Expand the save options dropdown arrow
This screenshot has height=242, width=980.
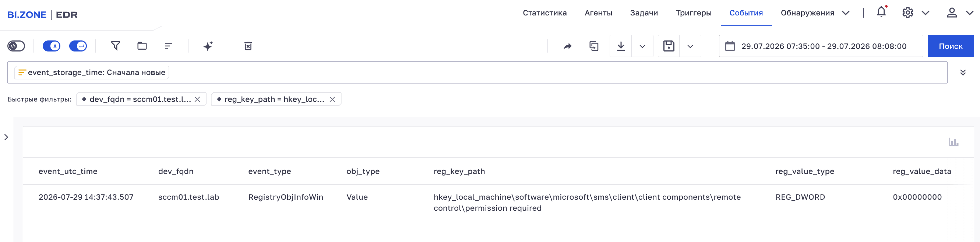[x=690, y=46]
